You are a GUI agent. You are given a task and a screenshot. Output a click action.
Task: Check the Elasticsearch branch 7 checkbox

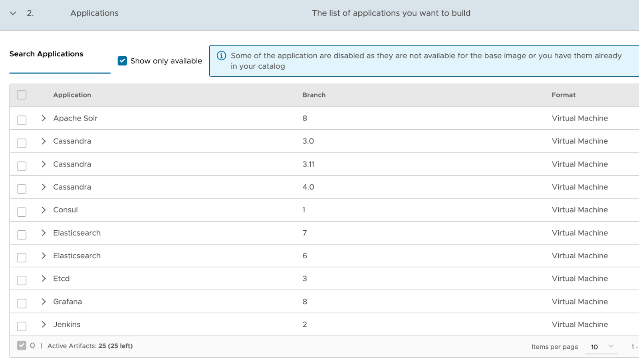[x=22, y=234]
